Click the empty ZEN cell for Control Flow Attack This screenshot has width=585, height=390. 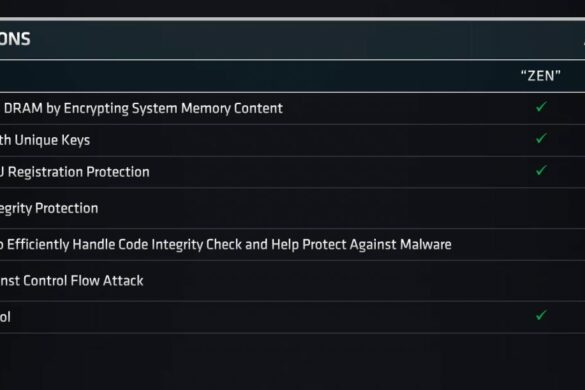[541, 281]
